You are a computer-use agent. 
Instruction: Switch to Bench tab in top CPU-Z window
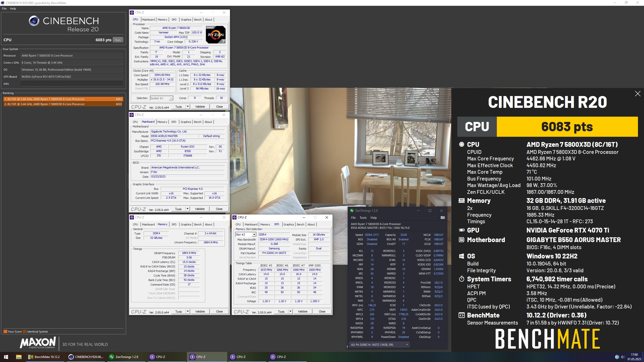[198, 20]
